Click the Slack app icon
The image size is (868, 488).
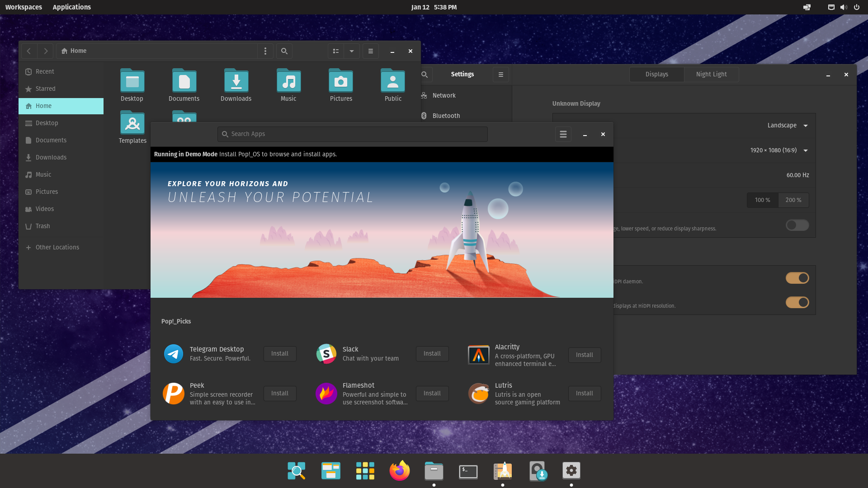point(326,354)
